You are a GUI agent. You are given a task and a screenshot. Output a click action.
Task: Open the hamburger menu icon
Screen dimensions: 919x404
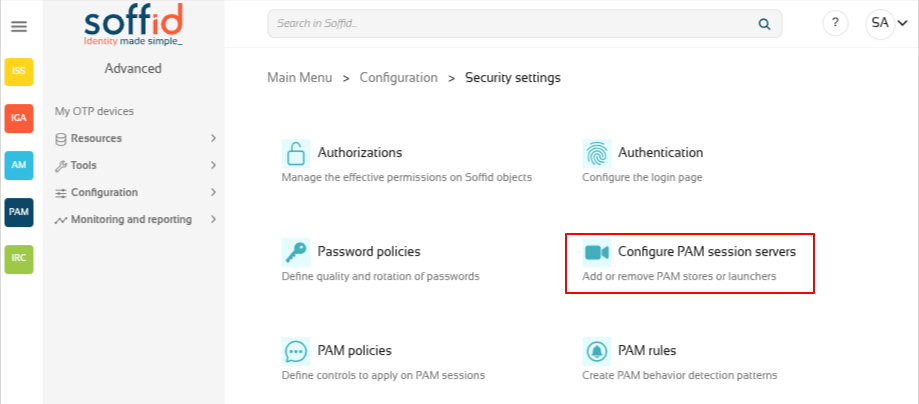(x=19, y=26)
